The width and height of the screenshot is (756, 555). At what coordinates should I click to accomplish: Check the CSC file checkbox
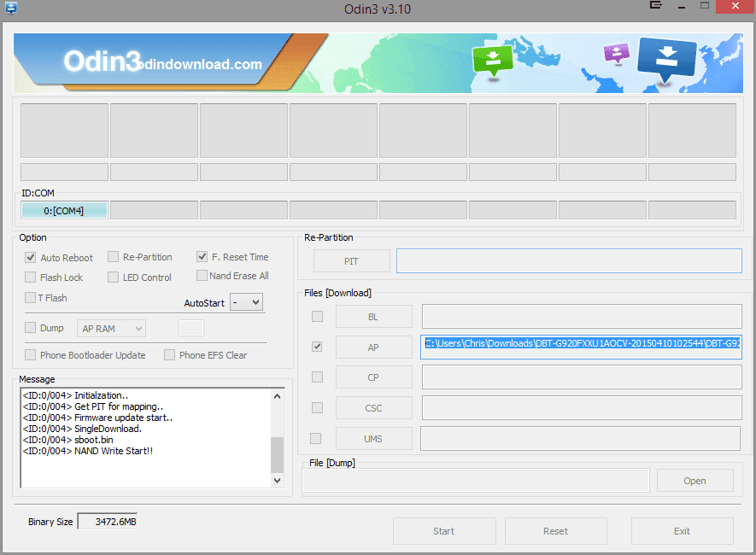pos(317,408)
